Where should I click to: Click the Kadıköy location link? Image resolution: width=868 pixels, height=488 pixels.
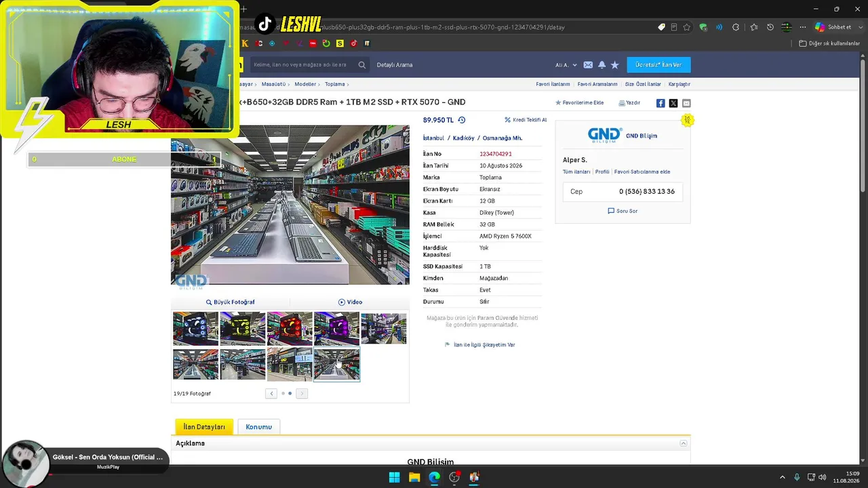[x=464, y=138]
